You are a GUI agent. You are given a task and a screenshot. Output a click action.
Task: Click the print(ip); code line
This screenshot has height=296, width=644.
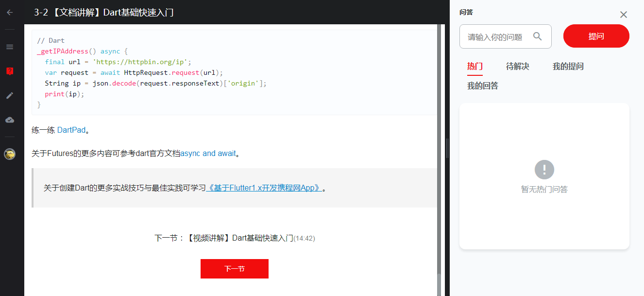[x=65, y=94]
